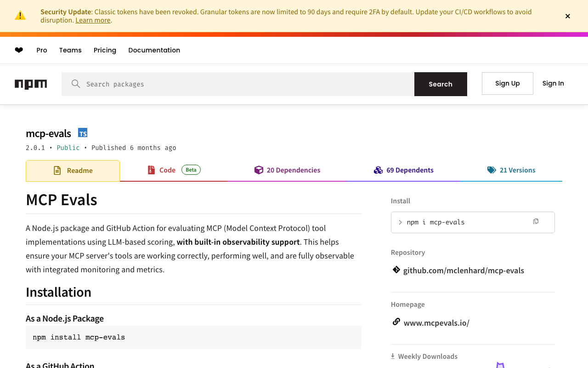The width and height of the screenshot is (588, 368).
Task: Click the TypeScript declarations badge icon
Action: point(83,133)
